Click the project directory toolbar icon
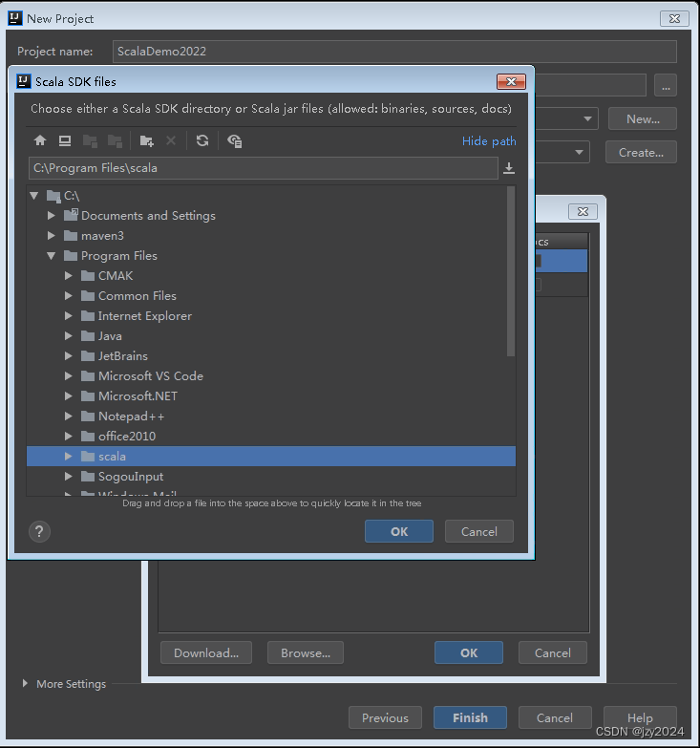The image size is (700, 748). (x=90, y=140)
